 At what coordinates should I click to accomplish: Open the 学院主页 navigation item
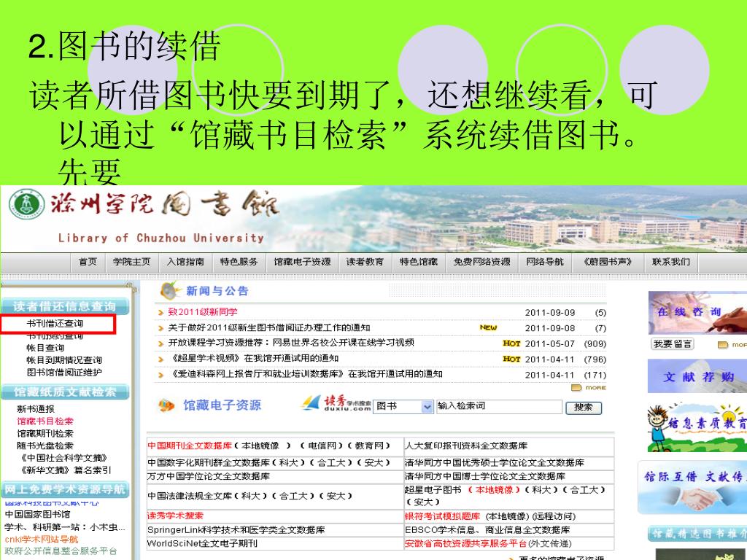click(x=131, y=262)
